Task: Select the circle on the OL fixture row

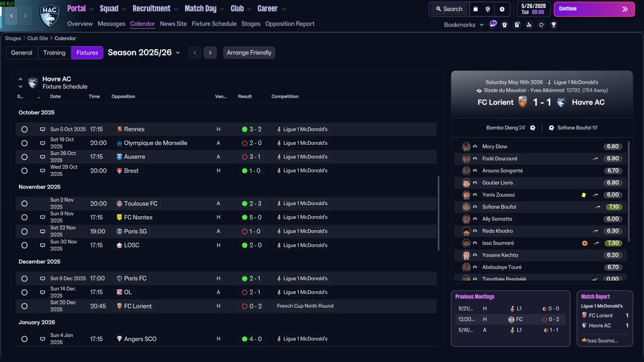Action: [x=24, y=292]
